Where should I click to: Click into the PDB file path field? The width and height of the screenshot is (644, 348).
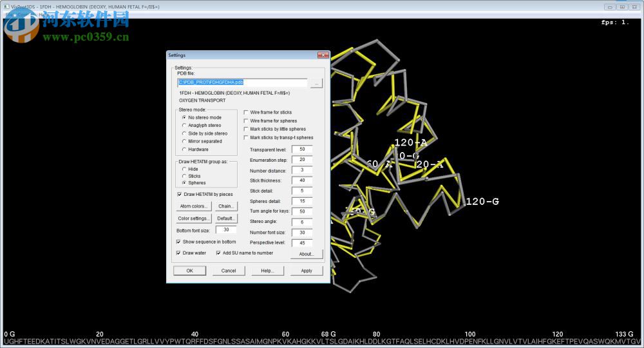pos(242,82)
